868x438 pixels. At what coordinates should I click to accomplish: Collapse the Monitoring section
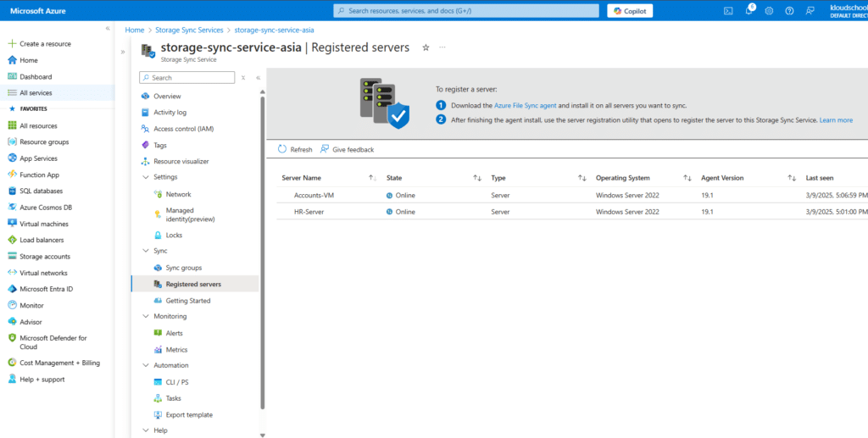(x=144, y=316)
